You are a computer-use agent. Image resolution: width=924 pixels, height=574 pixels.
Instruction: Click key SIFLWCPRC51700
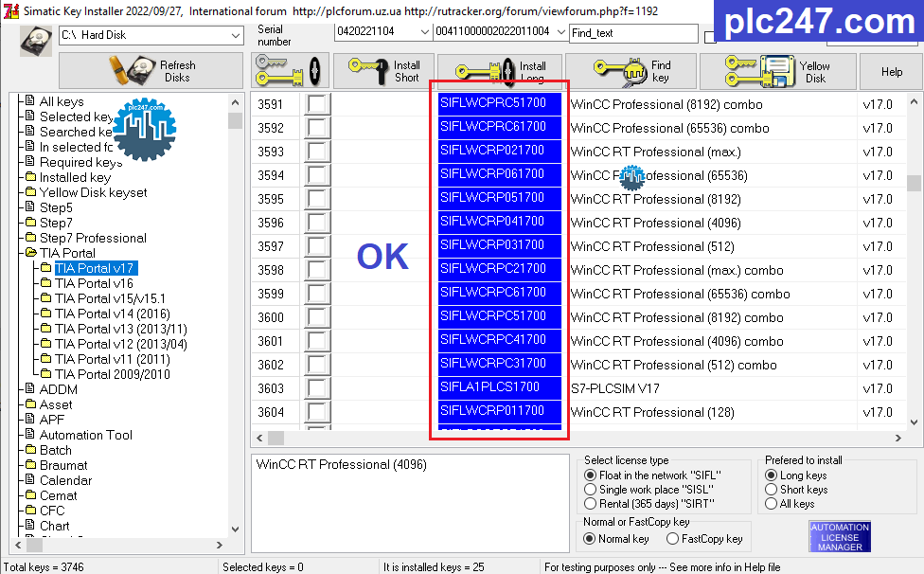(x=499, y=102)
